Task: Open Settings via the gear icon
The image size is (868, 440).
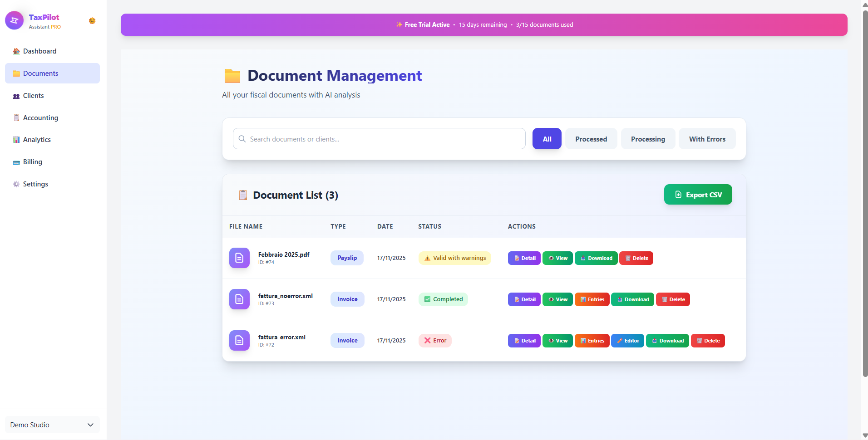Action: click(x=16, y=184)
